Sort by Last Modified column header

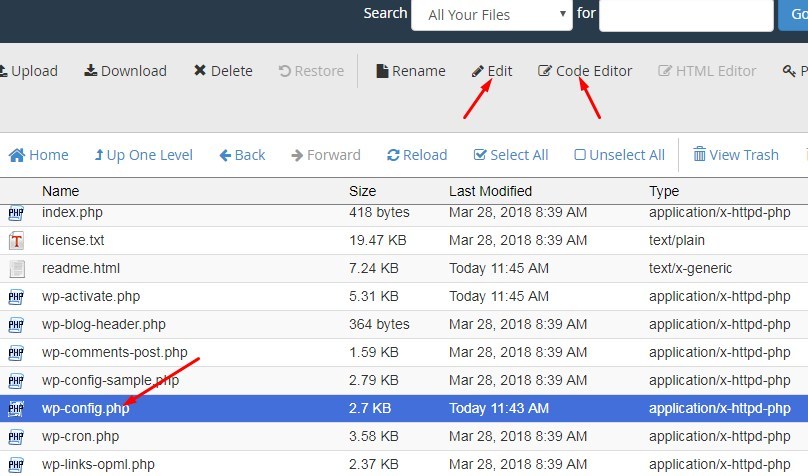(490, 191)
